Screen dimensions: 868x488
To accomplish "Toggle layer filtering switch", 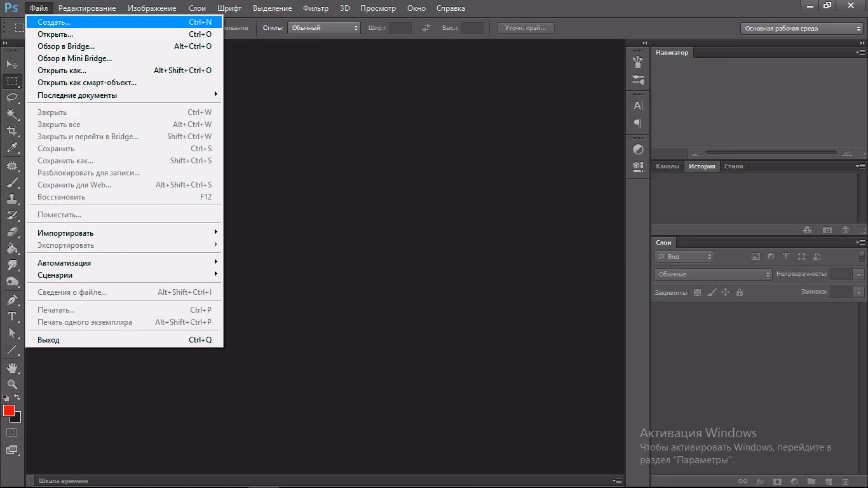I will click(862, 257).
